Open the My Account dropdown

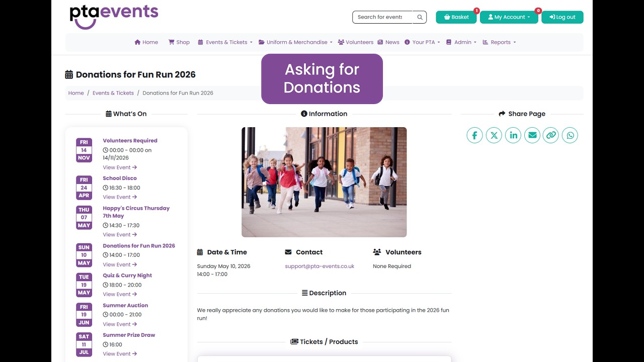[x=509, y=17]
